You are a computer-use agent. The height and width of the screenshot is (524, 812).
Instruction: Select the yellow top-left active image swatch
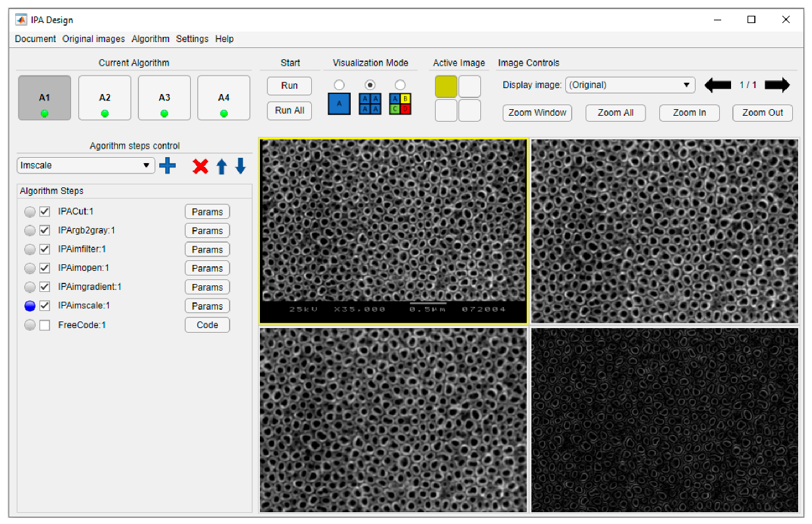(x=445, y=87)
